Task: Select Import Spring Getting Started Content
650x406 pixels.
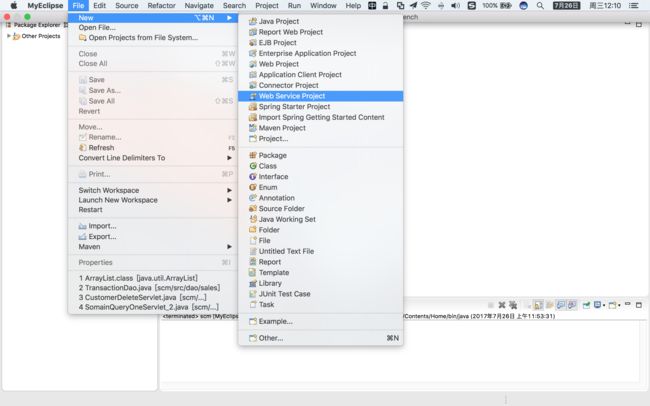Action: 320,117
